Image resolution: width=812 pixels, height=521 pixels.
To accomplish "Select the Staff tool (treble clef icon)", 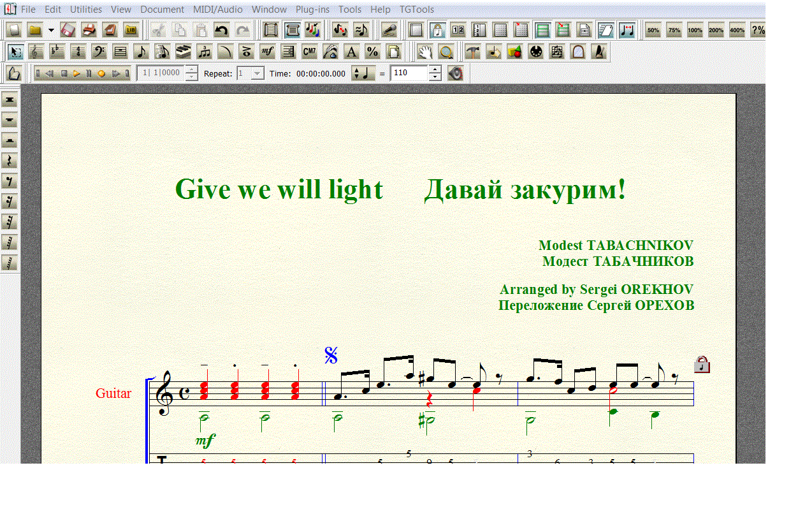I will click(36, 52).
